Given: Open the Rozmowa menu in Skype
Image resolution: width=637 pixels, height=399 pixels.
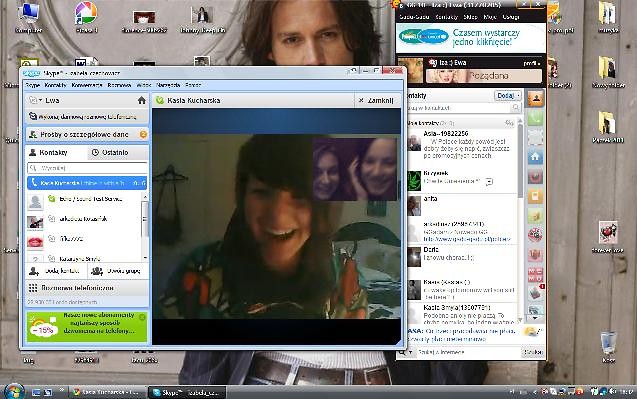Looking at the screenshot, I should (119, 85).
